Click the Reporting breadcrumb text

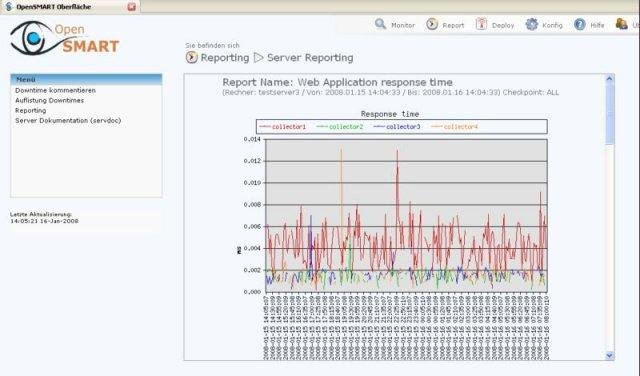coord(225,58)
